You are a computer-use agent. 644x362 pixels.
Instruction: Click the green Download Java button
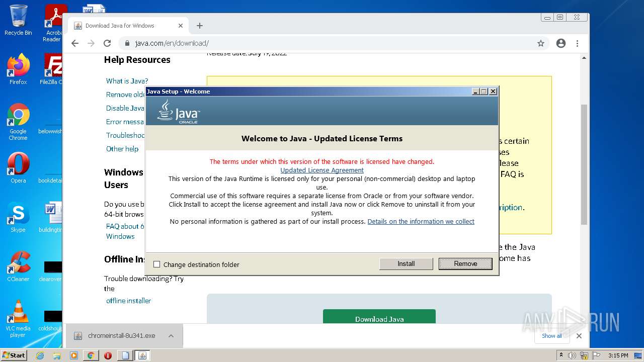pyautogui.click(x=379, y=317)
